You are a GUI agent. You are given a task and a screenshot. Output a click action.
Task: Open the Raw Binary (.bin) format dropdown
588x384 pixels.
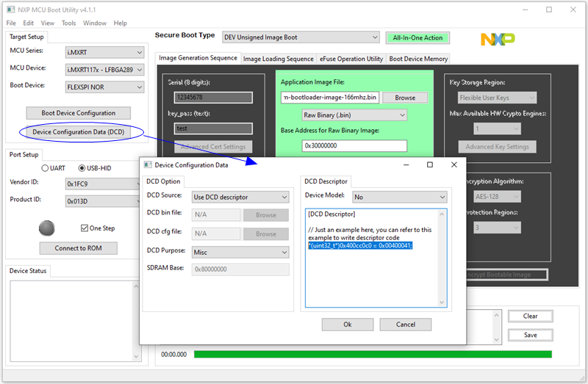coord(354,115)
